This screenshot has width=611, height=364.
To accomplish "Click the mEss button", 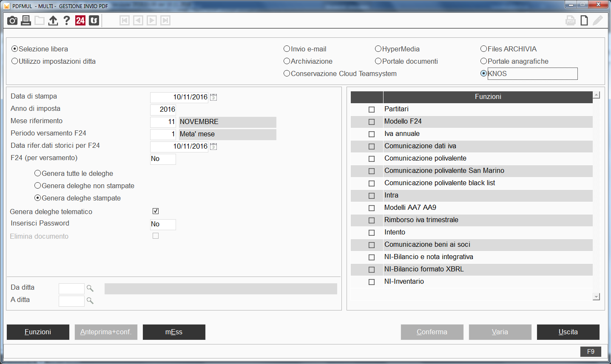I will coord(174,332).
